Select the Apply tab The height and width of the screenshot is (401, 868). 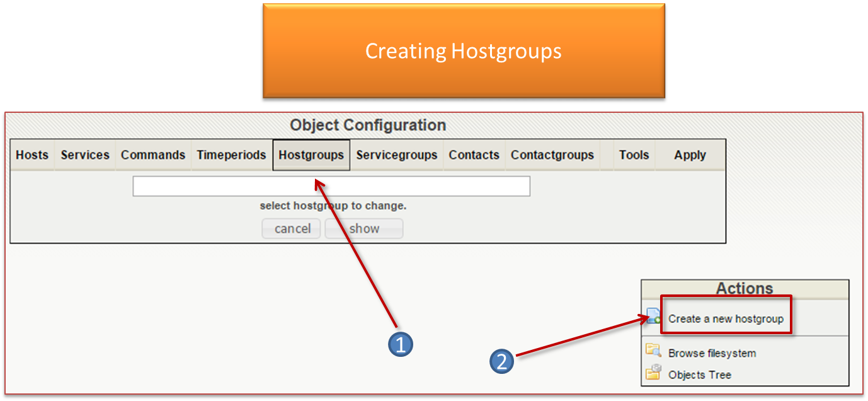(x=690, y=155)
